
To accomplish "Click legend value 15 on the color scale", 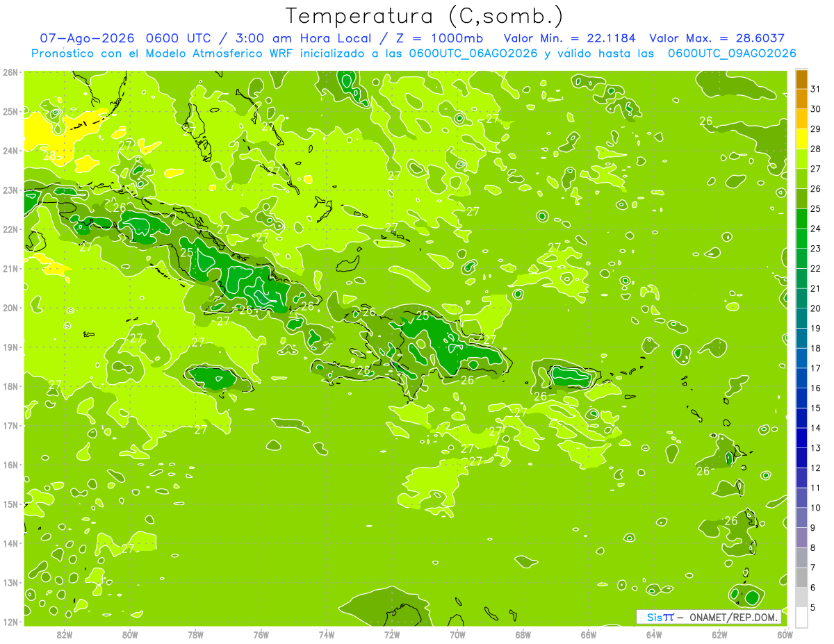I will (815, 408).
